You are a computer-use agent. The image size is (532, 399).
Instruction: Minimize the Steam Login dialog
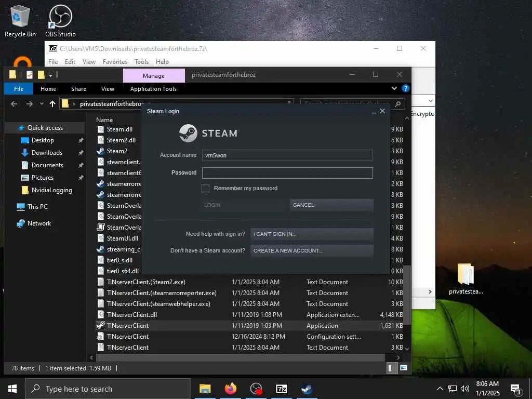[x=374, y=112]
